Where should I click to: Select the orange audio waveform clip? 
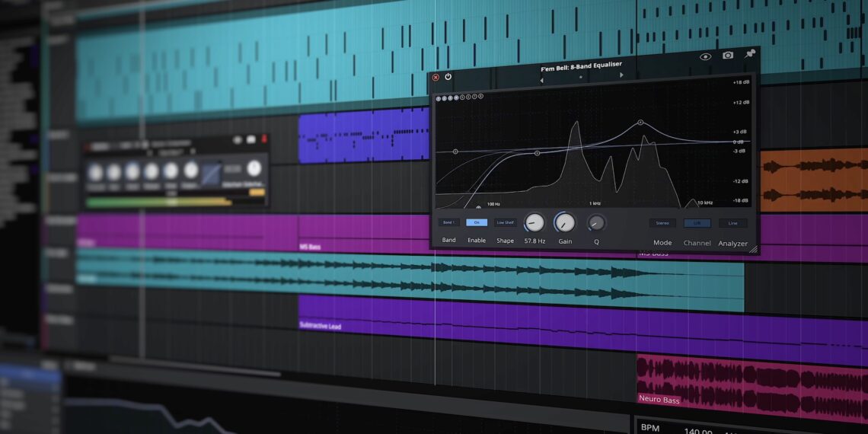814,180
